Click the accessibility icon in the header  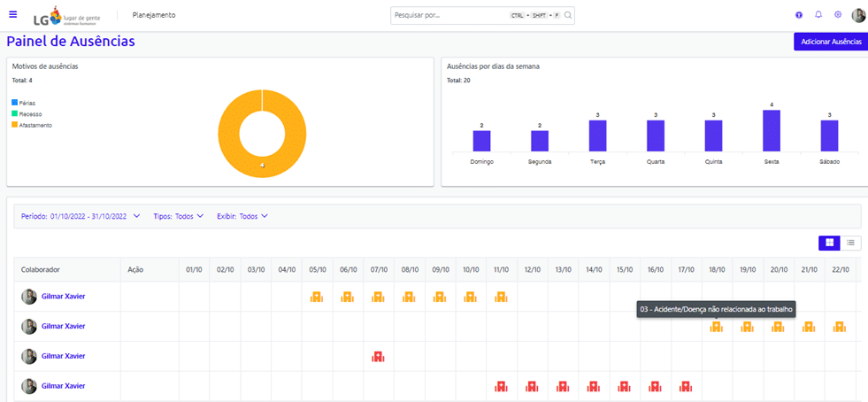click(799, 15)
